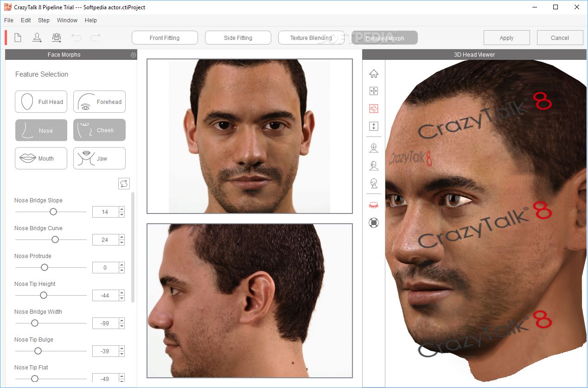Reset the 3D view with Home icon

pyautogui.click(x=374, y=73)
